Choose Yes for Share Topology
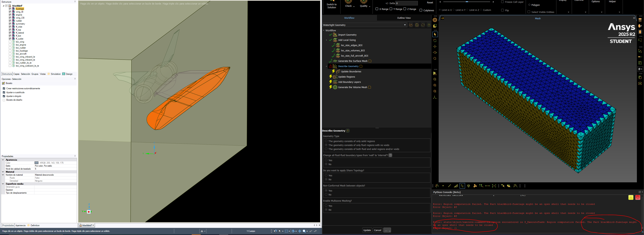Viewport: 644px width, 235px height. 326,175
